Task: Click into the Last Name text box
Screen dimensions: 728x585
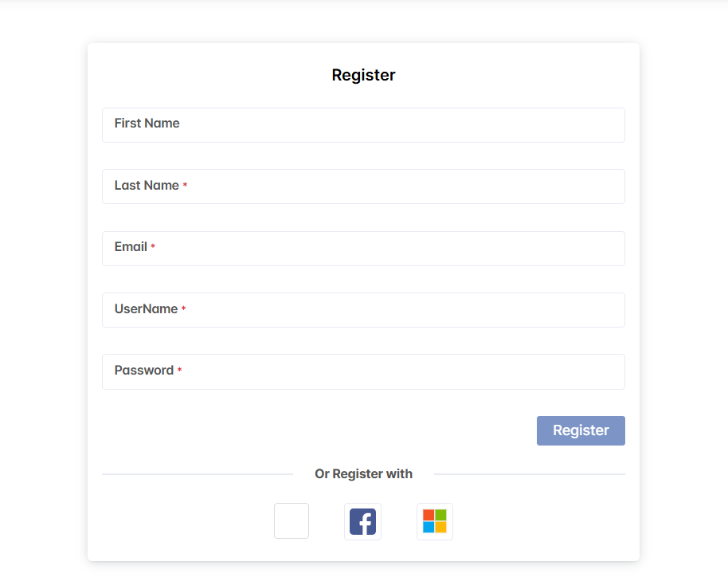Action: 398,186
